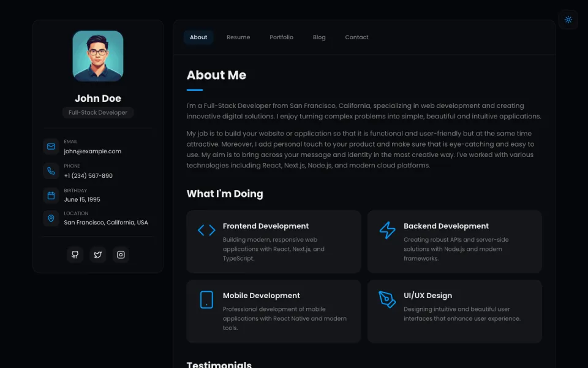588x368 pixels.
Task: Click the phone handset icon
Action: [x=51, y=171]
